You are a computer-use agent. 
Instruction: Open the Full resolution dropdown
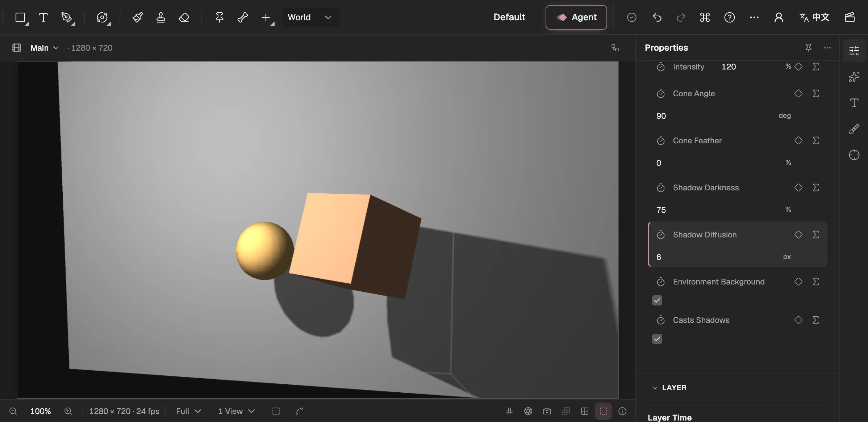pyautogui.click(x=188, y=411)
